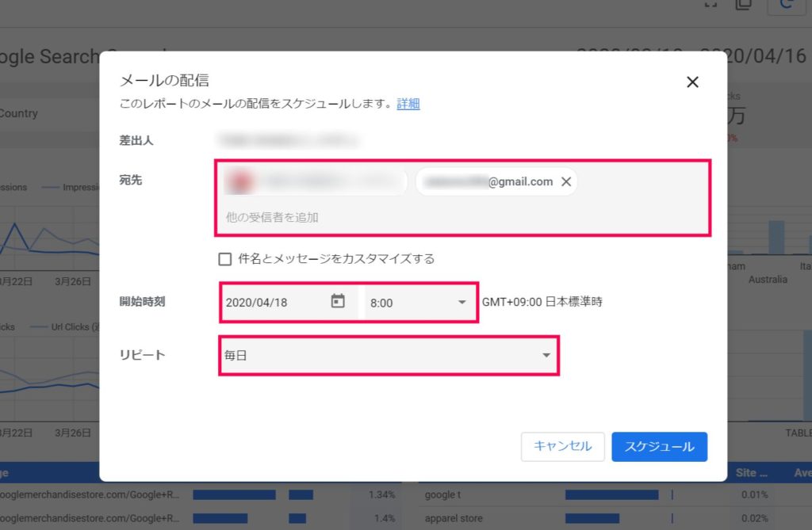
Task: Click the GMT+09:00 日本標準時 timezone text
Action: [542, 302]
